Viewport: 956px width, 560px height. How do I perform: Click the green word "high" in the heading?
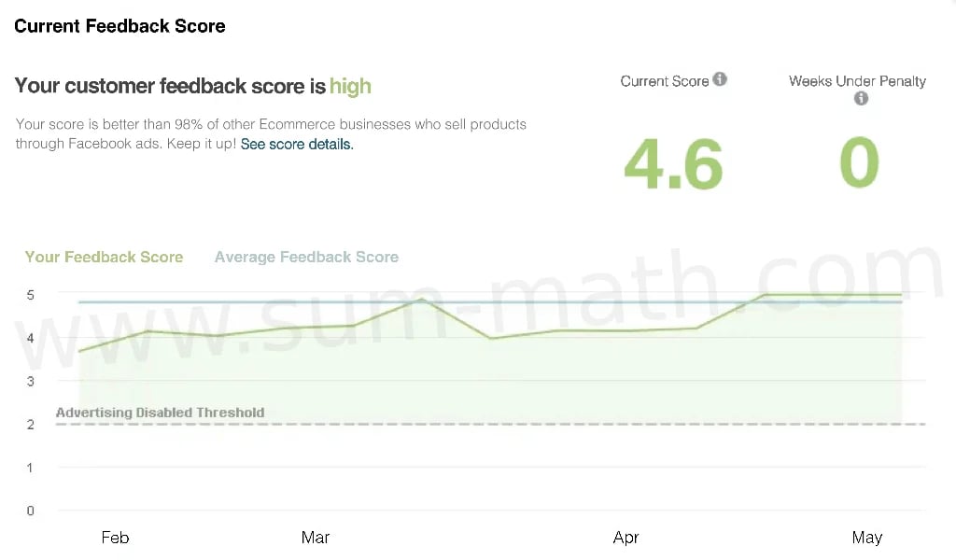[350, 87]
